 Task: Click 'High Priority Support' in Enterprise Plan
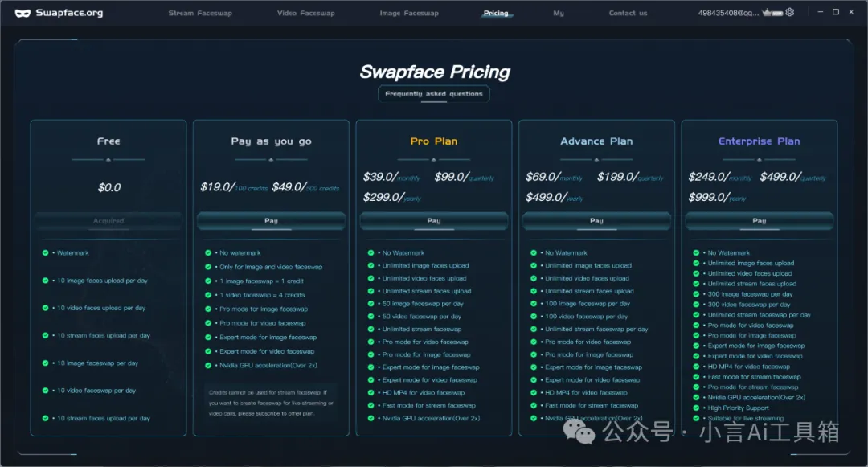click(738, 408)
